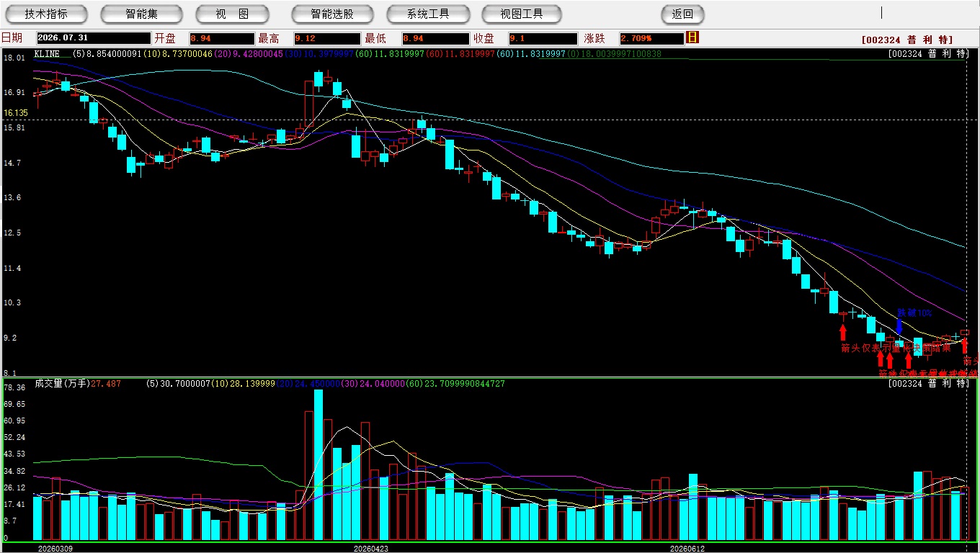The image size is (980, 553).
Task: Select the 20260309 date marker
Action: pyautogui.click(x=55, y=549)
